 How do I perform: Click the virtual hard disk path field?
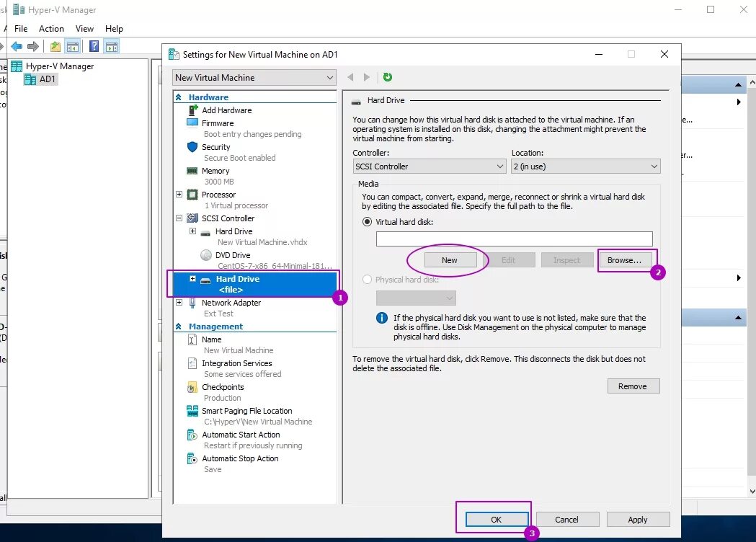pyautogui.click(x=514, y=239)
